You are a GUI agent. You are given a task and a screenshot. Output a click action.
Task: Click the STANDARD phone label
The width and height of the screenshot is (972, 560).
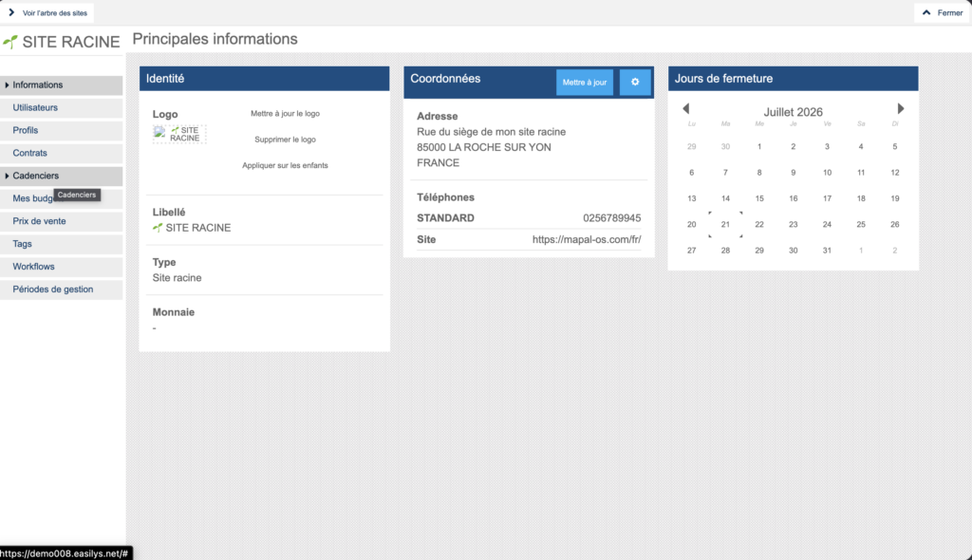coord(446,218)
